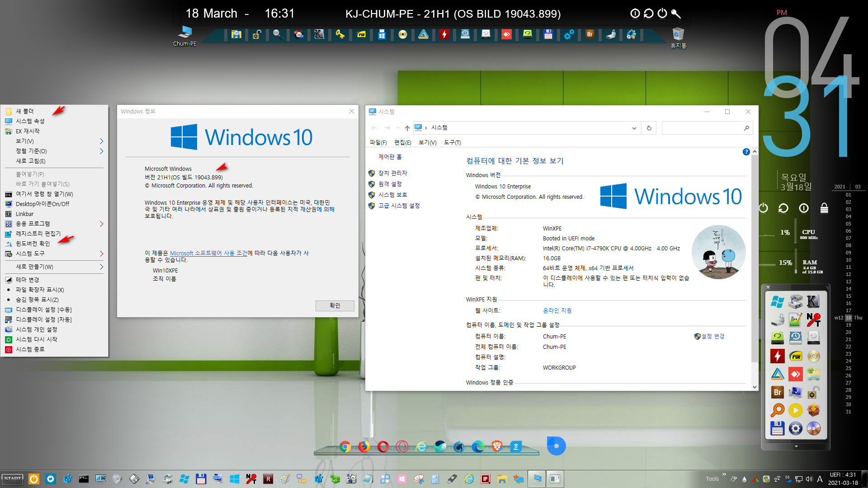Open Brave browser from the bottom dock
This screenshot has width=868, height=488.
click(497, 446)
